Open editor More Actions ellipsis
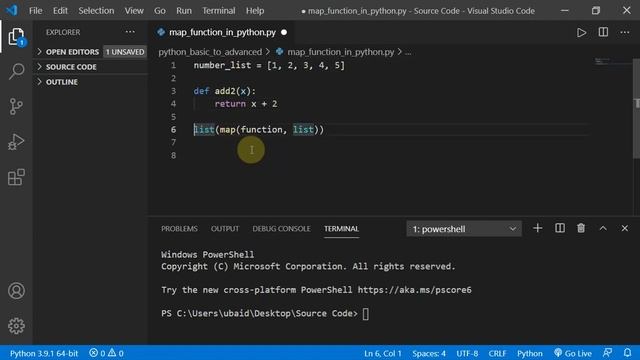This screenshot has width=640, height=360. click(624, 32)
